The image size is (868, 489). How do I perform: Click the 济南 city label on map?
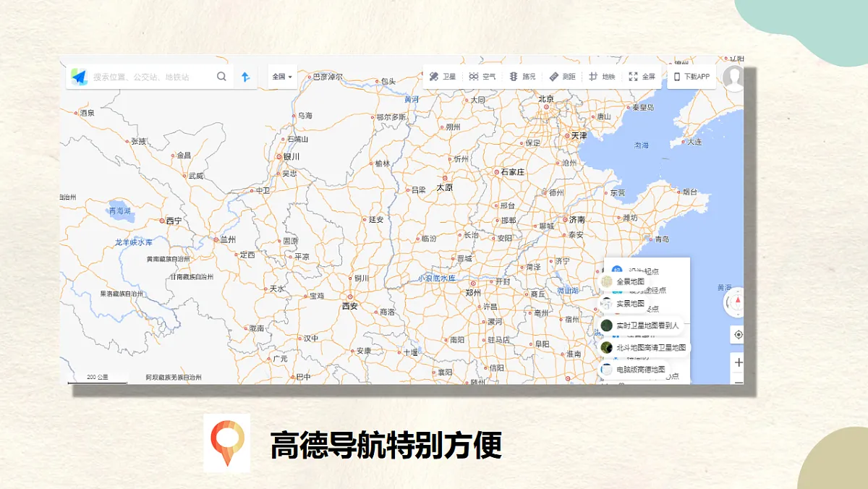tap(576, 220)
